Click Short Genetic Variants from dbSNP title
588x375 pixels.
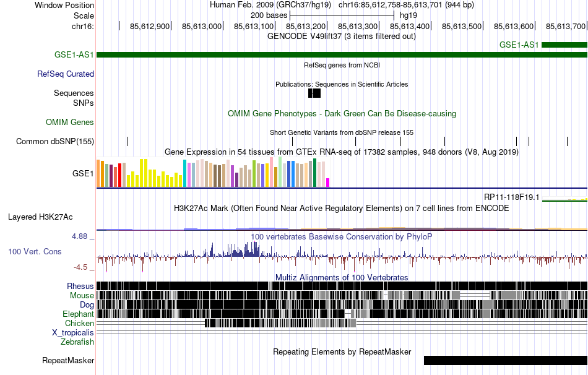(342, 132)
